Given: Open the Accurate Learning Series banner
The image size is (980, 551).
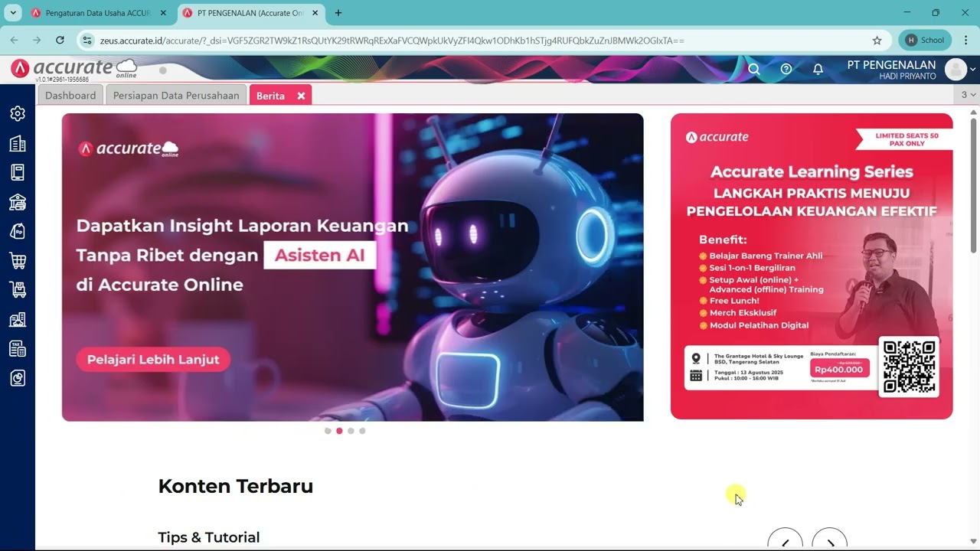Looking at the screenshot, I should pyautogui.click(x=812, y=266).
